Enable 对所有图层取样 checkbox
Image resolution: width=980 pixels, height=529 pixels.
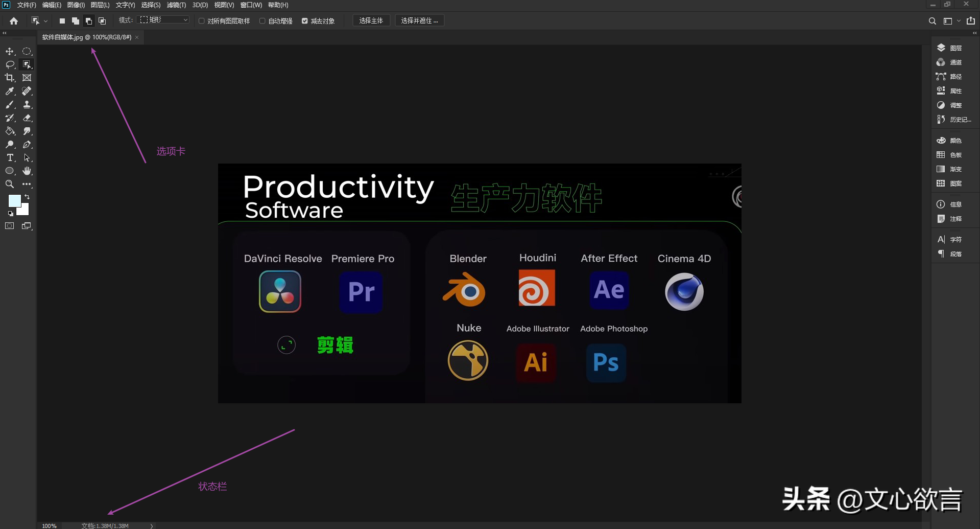202,21
